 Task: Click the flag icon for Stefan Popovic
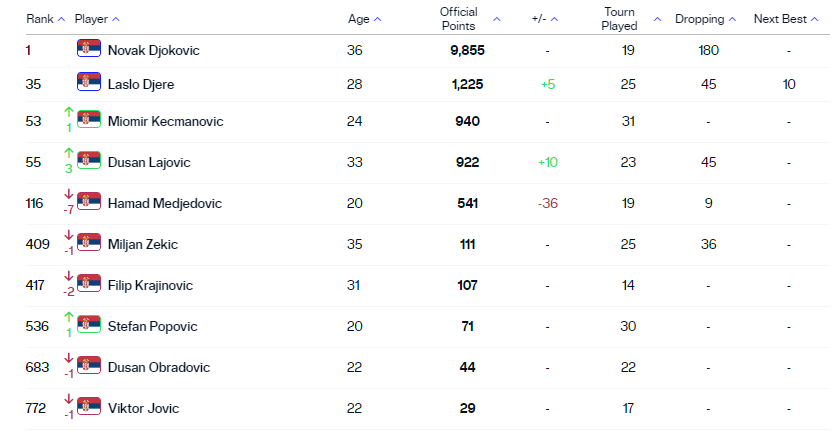coord(89,325)
